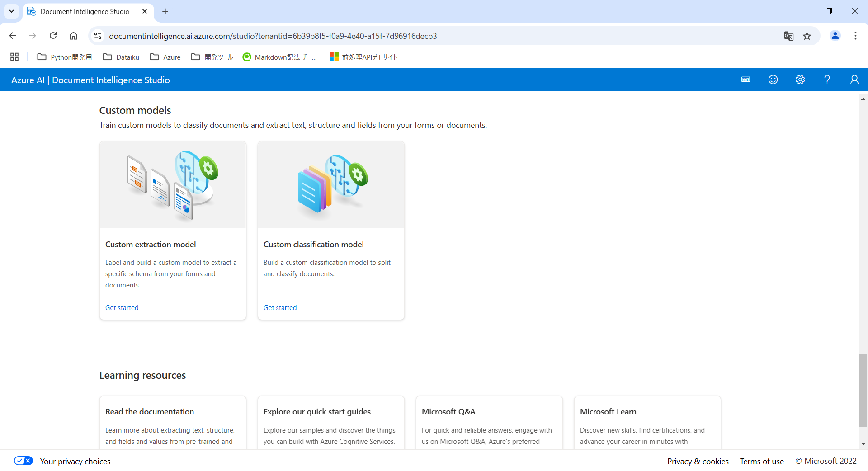
Task: Click the Custom classification model illustration
Action: click(331, 185)
